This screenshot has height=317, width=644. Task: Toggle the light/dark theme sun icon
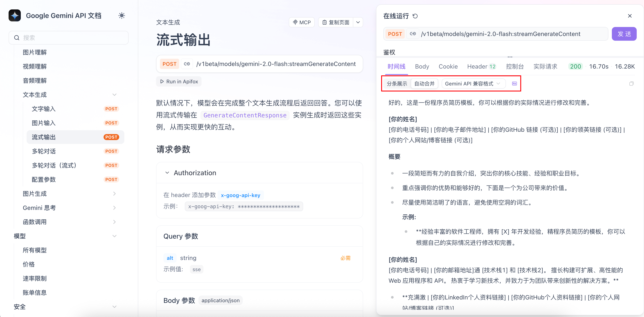tap(122, 15)
